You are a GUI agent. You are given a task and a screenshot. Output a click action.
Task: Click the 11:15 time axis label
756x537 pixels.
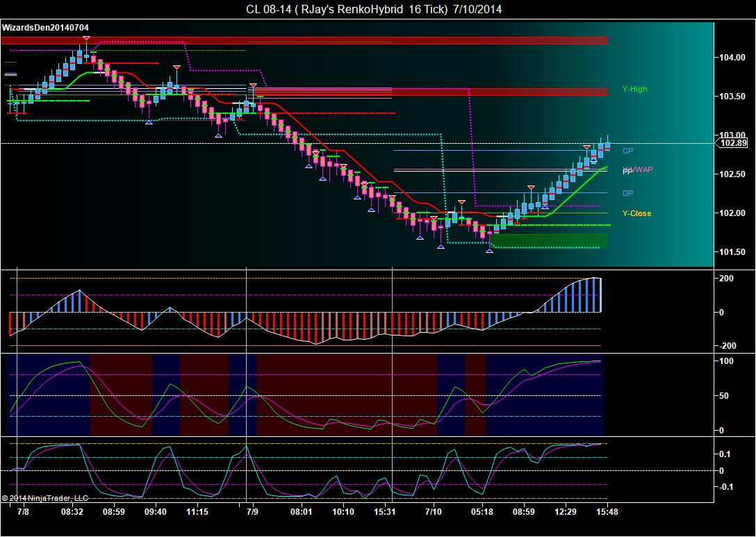[x=197, y=511]
